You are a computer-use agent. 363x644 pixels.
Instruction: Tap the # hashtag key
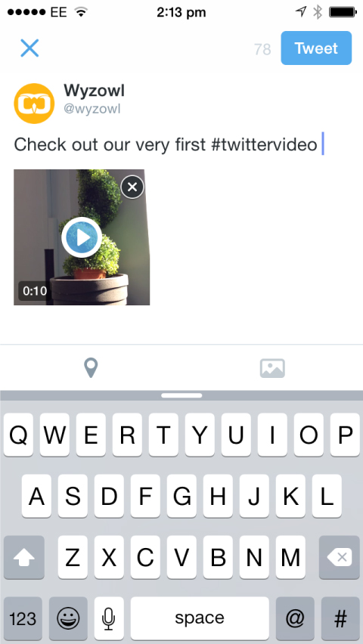click(340, 618)
